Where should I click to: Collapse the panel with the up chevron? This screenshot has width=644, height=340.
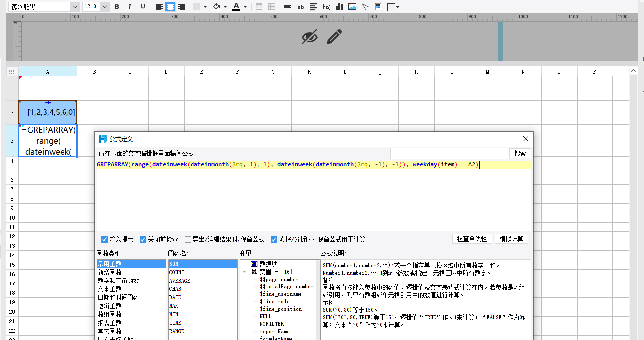tap(633, 71)
